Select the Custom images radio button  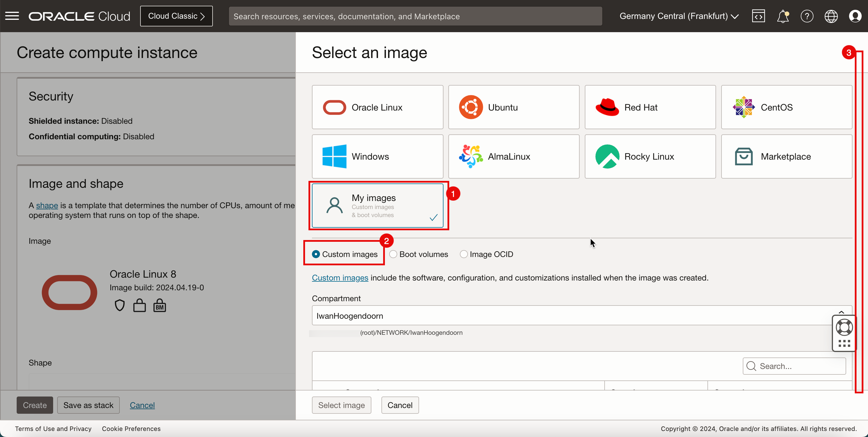point(316,254)
